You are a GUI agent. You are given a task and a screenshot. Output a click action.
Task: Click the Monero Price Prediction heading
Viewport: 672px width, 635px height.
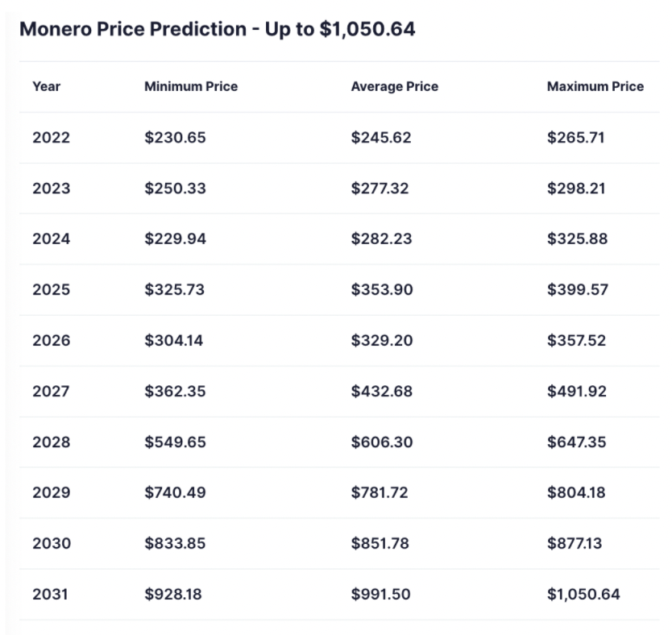pos(218,31)
